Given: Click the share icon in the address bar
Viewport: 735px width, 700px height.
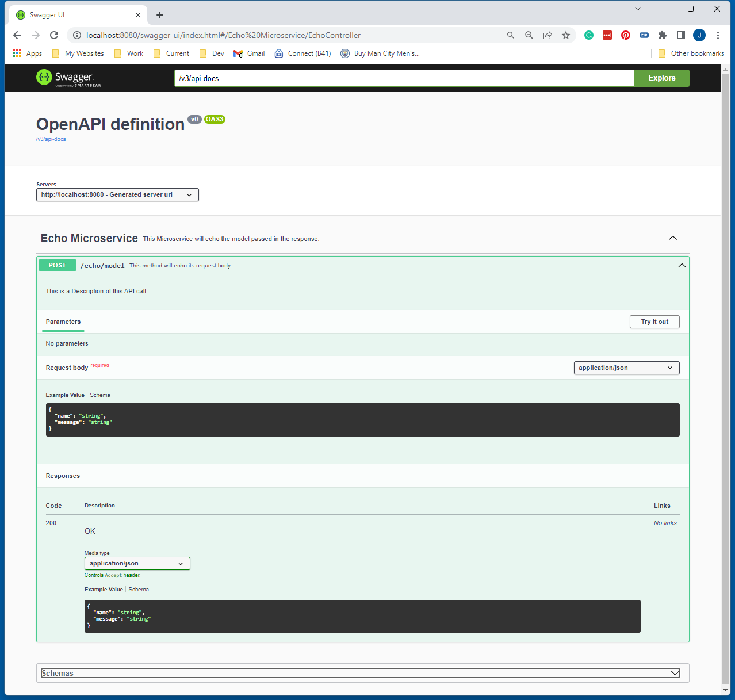Looking at the screenshot, I should [x=548, y=35].
